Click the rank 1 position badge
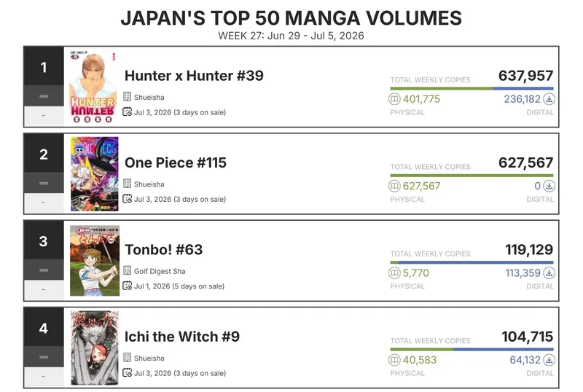Viewport: 583px width, 392px height. pos(44,67)
